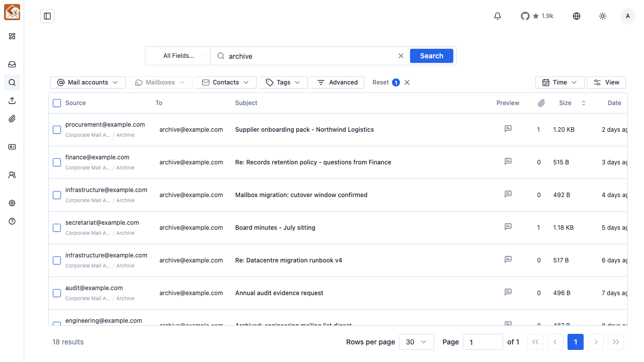The width and height of the screenshot is (644, 362).
Task: Click the Reset filters label
Action: (x=380, y=82)
